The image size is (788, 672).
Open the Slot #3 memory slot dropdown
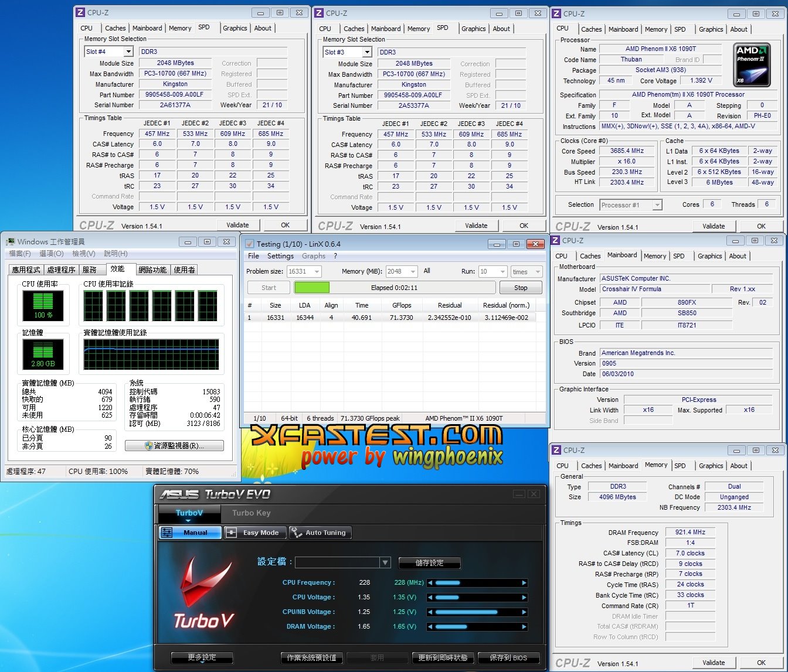[366, 52]
